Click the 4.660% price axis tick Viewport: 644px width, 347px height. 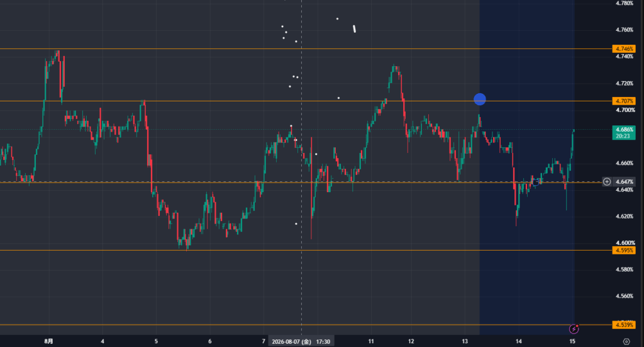coord(625,163)
